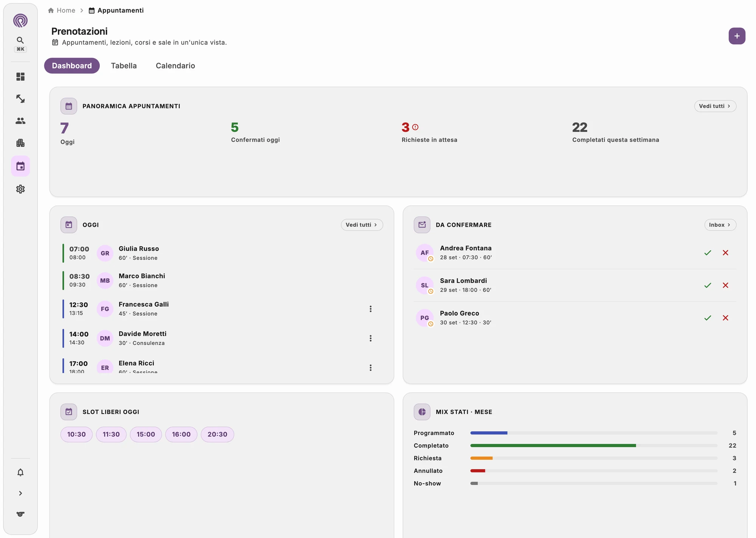
Task: Open the options menu for Davide Moretti
Action: [x=370, y=338]
